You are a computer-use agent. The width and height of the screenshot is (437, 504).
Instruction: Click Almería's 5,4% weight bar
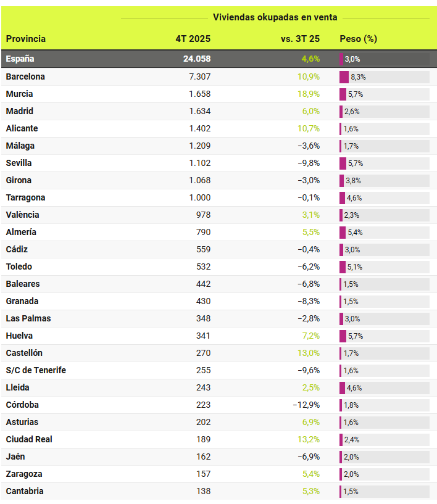tap(343, 233)
